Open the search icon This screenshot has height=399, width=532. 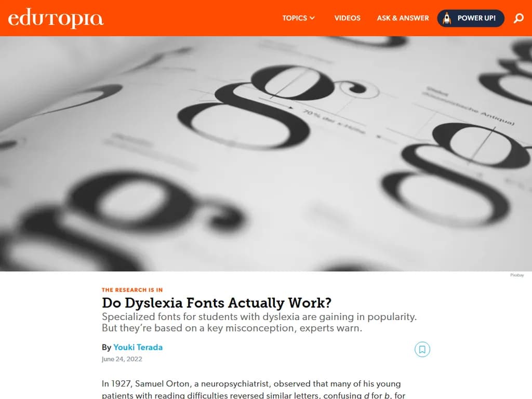pos(518,18)
